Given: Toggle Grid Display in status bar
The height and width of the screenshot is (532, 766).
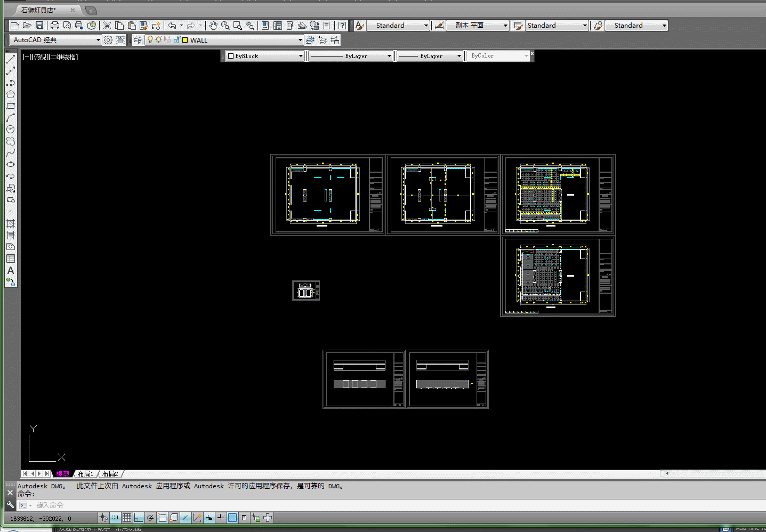Looking at the screenshot, I should [127, 518].
